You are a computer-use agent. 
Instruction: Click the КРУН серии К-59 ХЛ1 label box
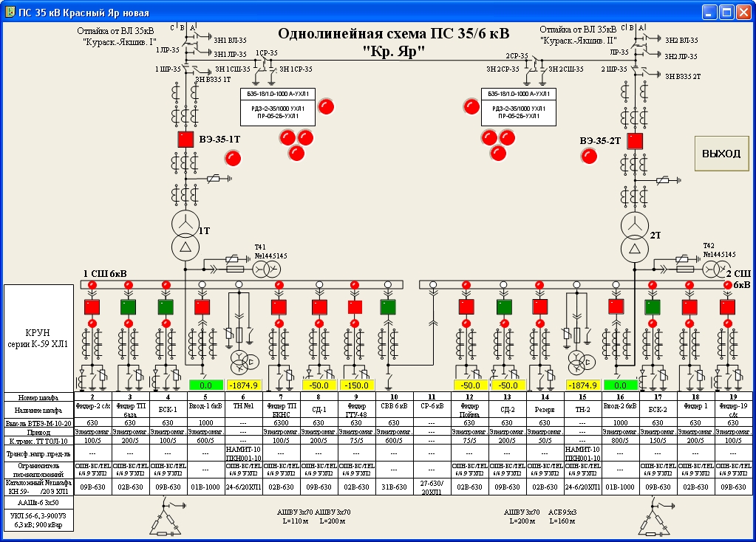(x=38, y=338)
